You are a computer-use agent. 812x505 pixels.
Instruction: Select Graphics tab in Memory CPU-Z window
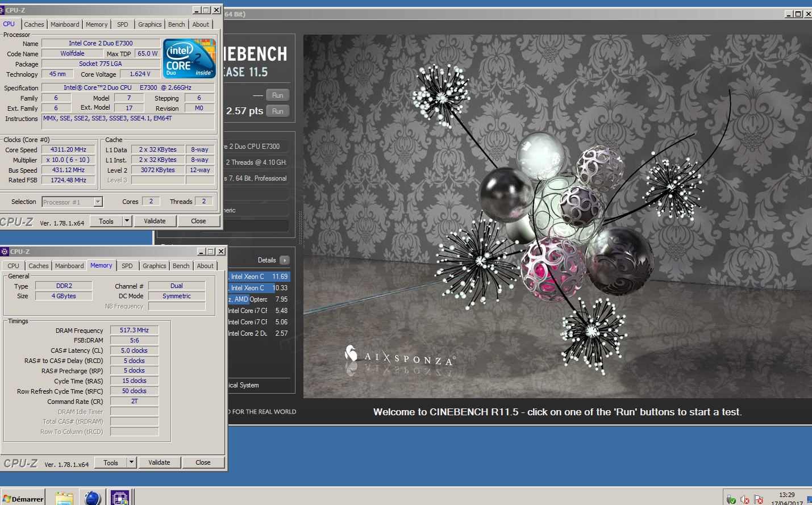(155, 266)
